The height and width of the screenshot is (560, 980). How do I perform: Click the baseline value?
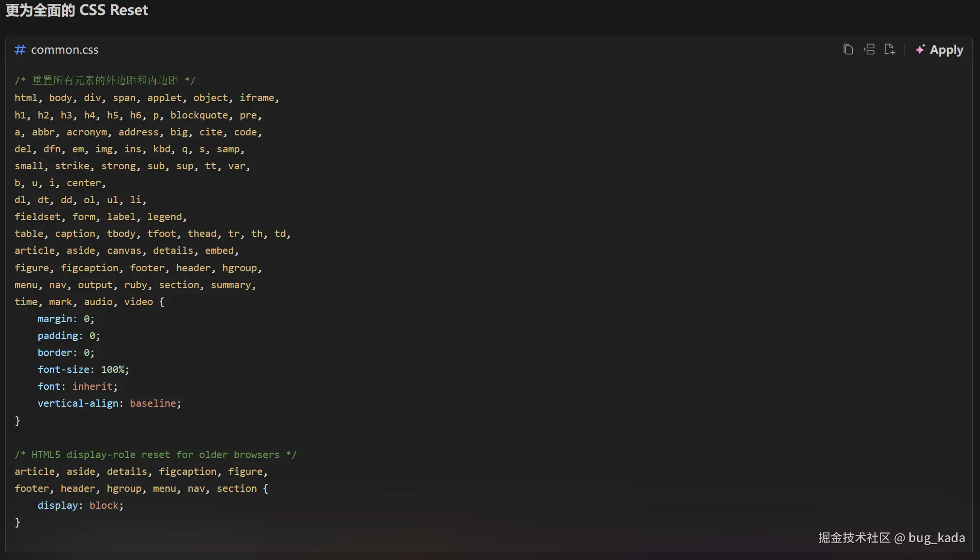point(153,403)
